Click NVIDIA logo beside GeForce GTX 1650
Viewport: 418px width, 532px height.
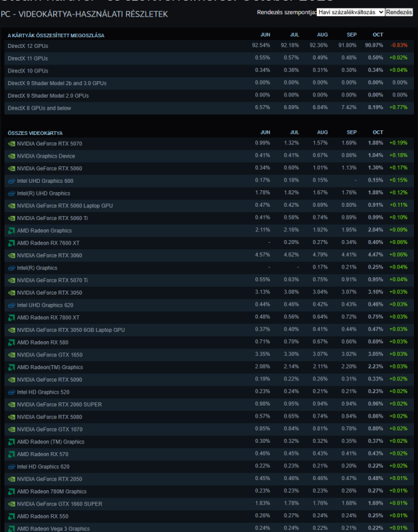point(11,355)
